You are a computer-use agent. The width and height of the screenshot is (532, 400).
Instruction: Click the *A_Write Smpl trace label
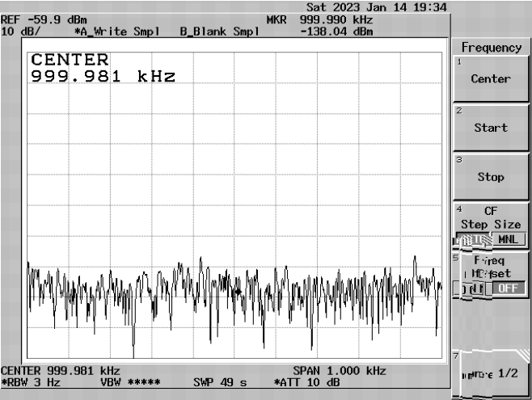[116, 32]
